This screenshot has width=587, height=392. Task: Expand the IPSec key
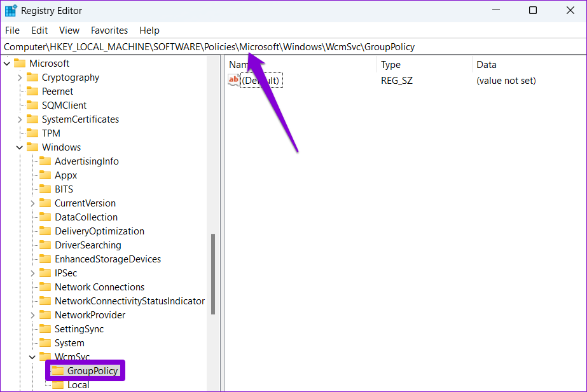point(32,273)
